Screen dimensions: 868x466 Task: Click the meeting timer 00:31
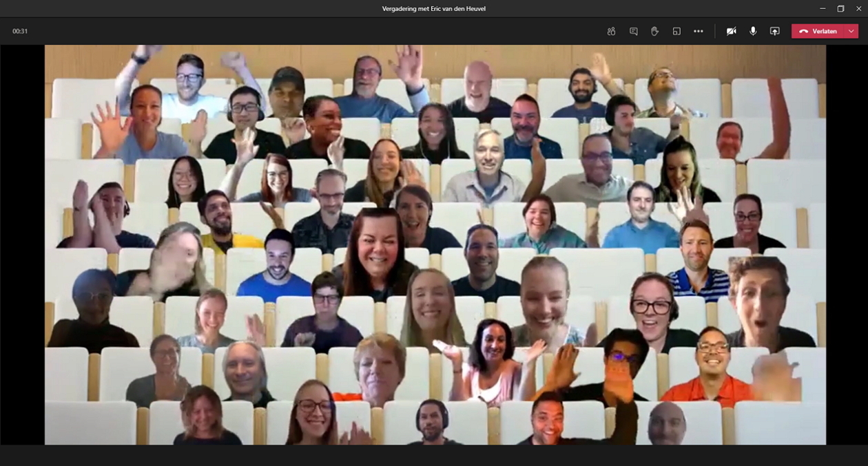tap(20, 31)
